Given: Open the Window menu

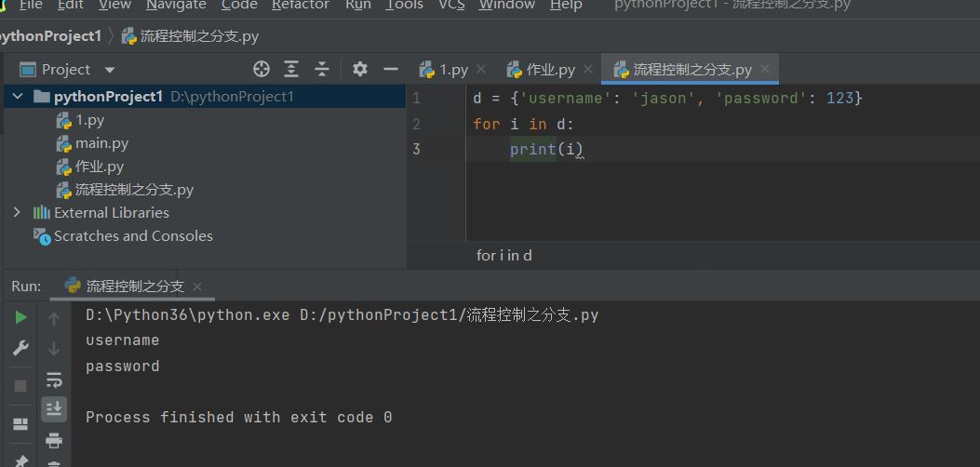Looking at the screenshot, I should (x=507, y=5).
